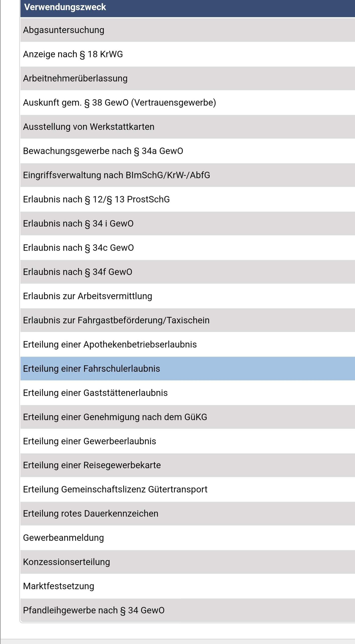Select Abgasuntersuchung from the list
This screenshot has width=355, height=644.
(64, 30)
